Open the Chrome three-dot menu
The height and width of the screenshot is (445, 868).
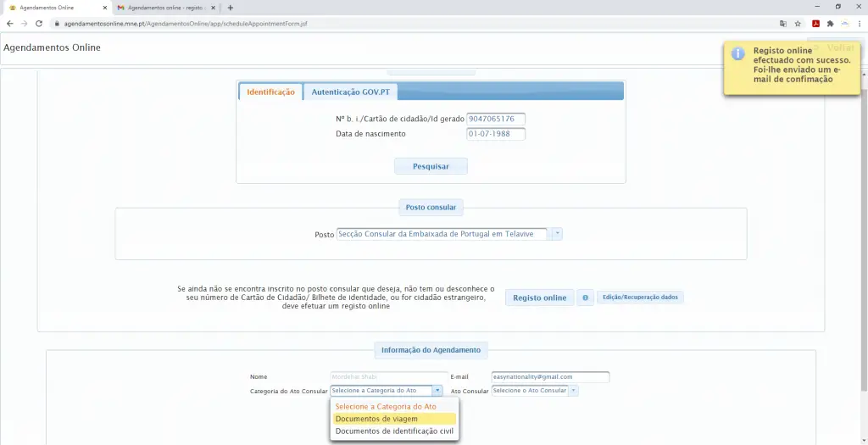click(859, 24)
